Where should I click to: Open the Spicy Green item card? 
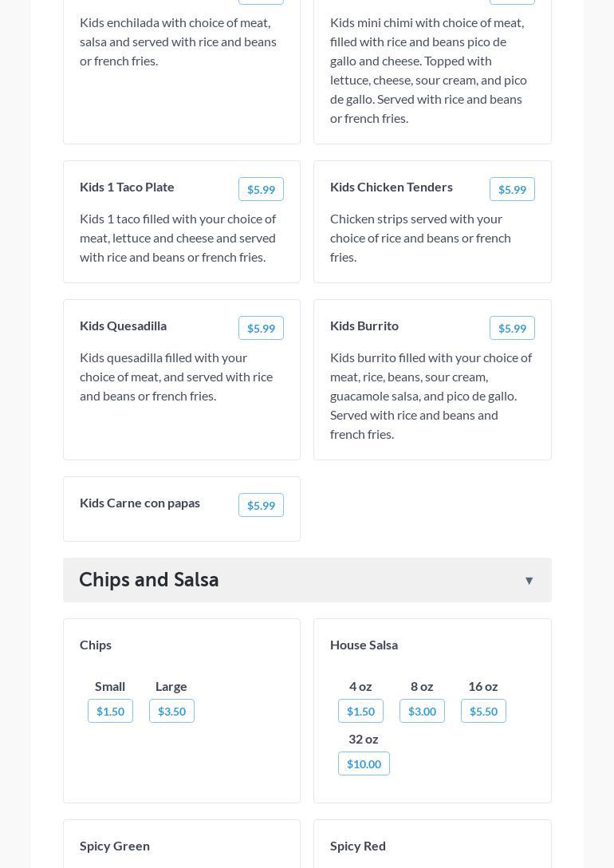point(115,846)
